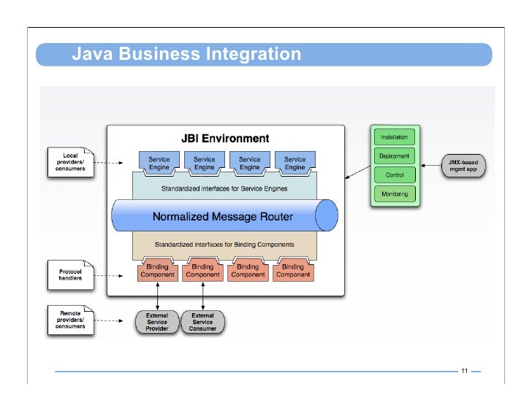Select Standardized interfaces for Binding Components text
Image resolution: width=532 pixels, height=411 pixels.
coord(224,245)
